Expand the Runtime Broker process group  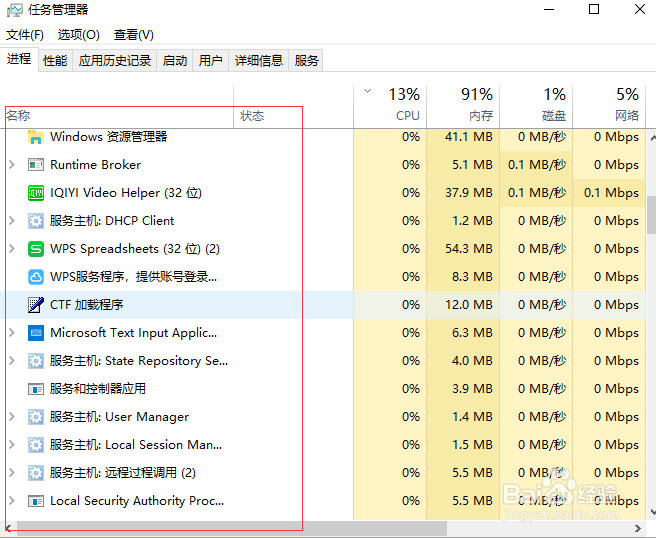point(12,165)
